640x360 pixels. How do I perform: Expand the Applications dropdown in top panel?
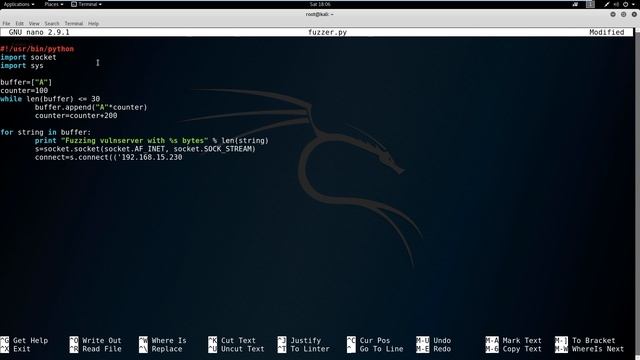19,4
